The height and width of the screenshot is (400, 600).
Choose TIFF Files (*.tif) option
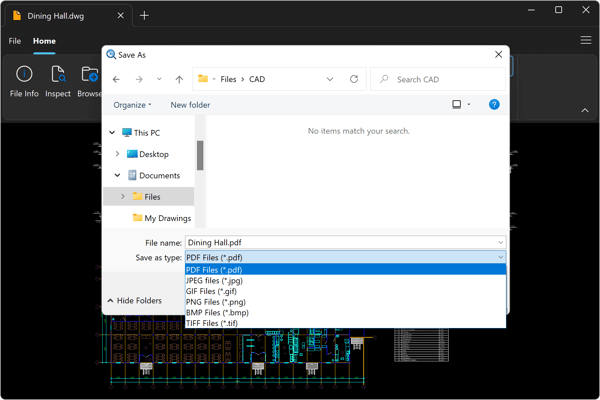346,323
